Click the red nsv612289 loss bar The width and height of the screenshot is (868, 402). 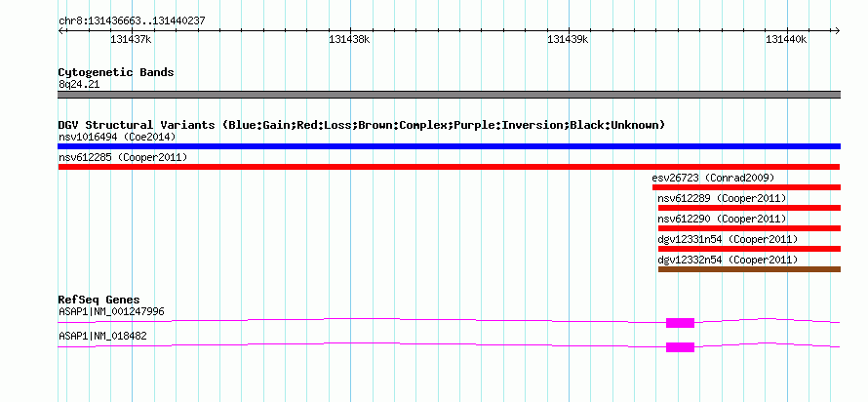pos(750,208)
